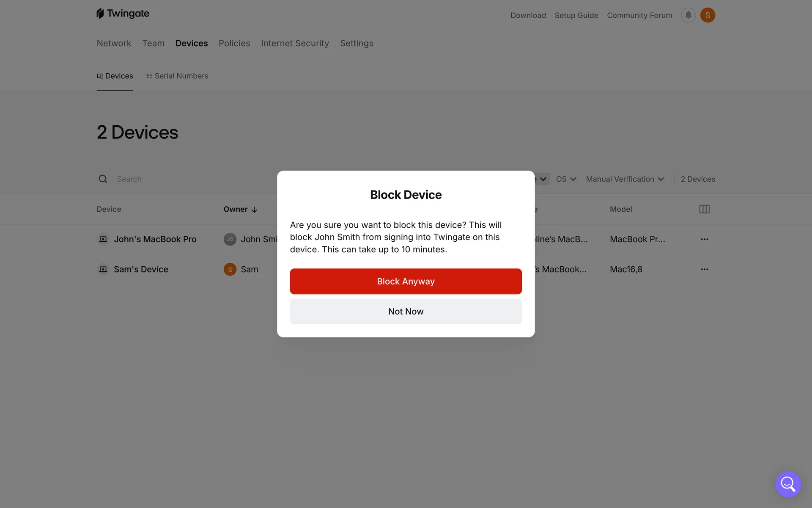Go to the Policies menu

point(234,43)
